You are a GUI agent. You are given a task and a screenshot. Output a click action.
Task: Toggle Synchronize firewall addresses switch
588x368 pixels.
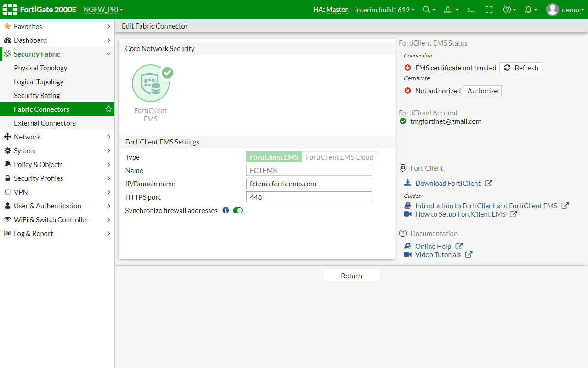point(238,210)
